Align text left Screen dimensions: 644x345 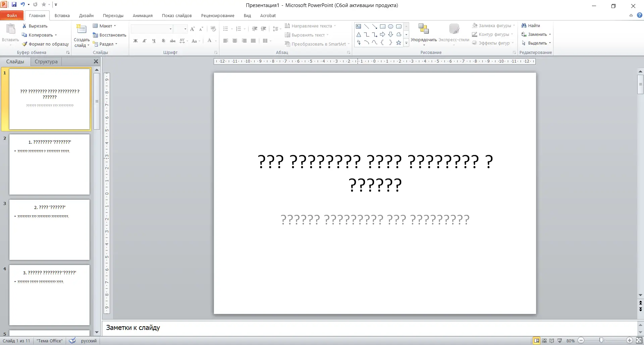pos(226,41)
